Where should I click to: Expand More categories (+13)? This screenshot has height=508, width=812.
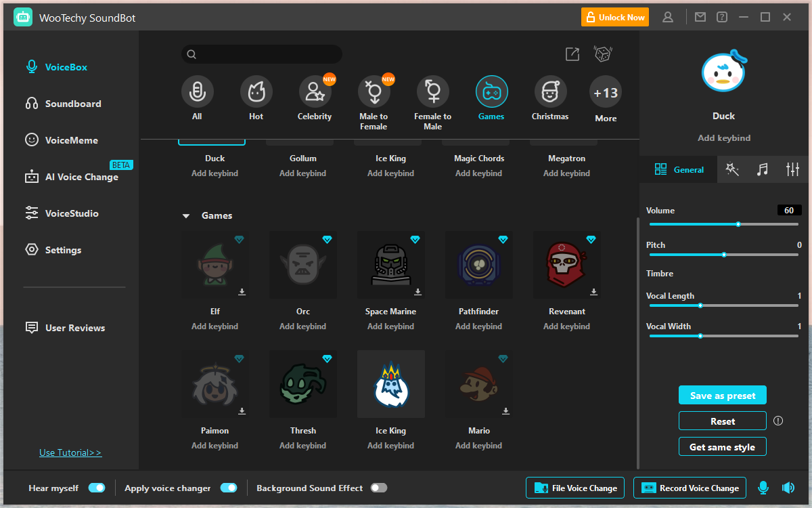coord(606,91)
